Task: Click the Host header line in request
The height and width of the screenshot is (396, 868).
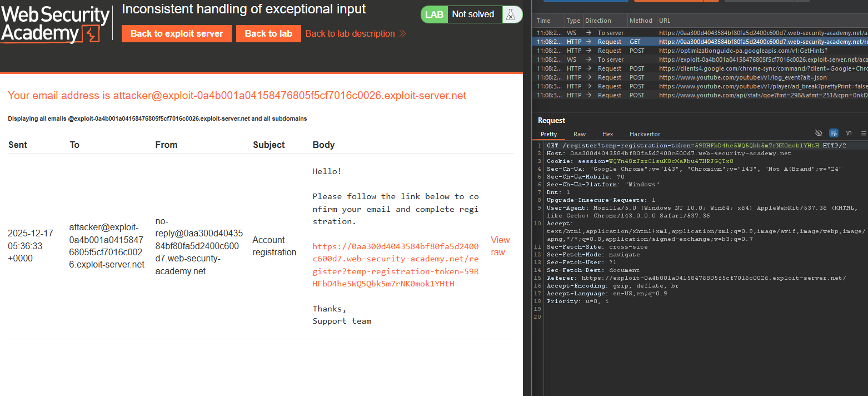Action: pos(669,153)
